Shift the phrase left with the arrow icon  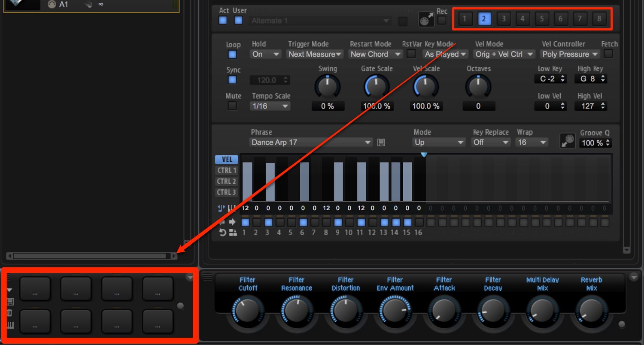click(x=222, y=222)
